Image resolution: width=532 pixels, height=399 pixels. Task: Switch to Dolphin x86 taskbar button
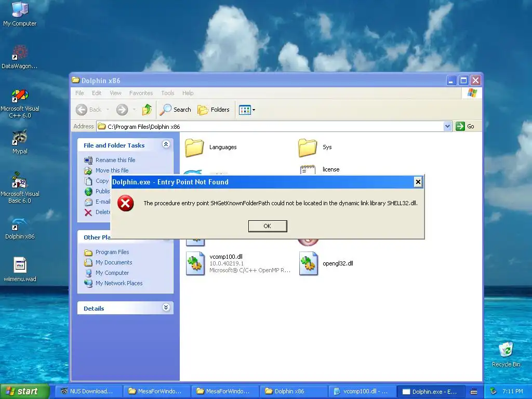[x=294, y=391]
